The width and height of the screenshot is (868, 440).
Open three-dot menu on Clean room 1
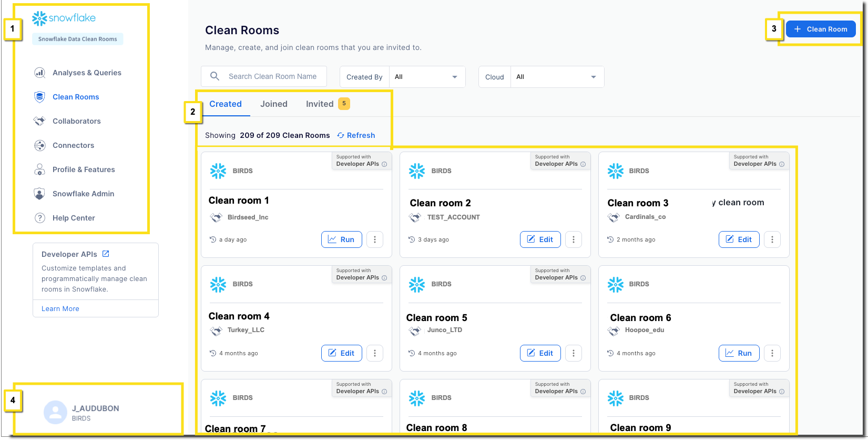(374, 239)
